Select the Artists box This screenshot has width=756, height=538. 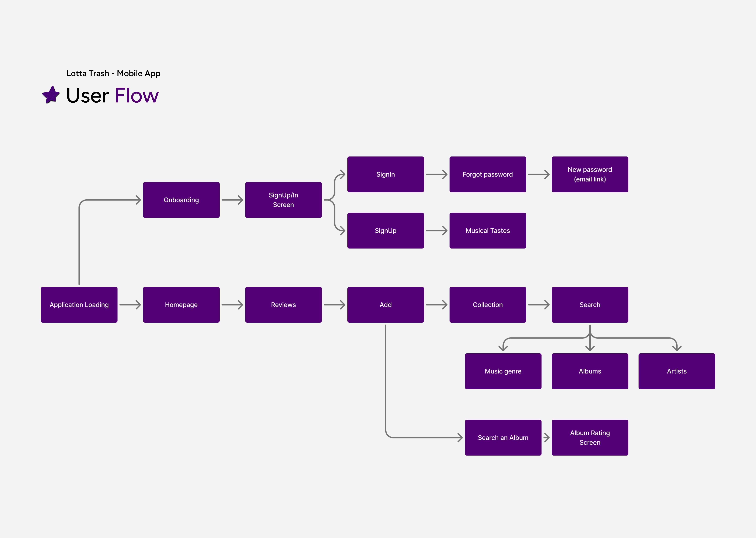677,371
